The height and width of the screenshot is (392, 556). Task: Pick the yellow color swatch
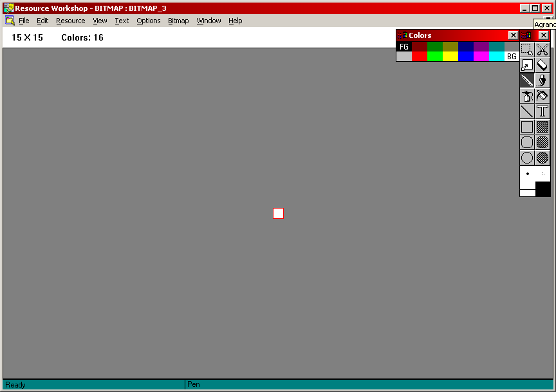(x=450, y=57)
